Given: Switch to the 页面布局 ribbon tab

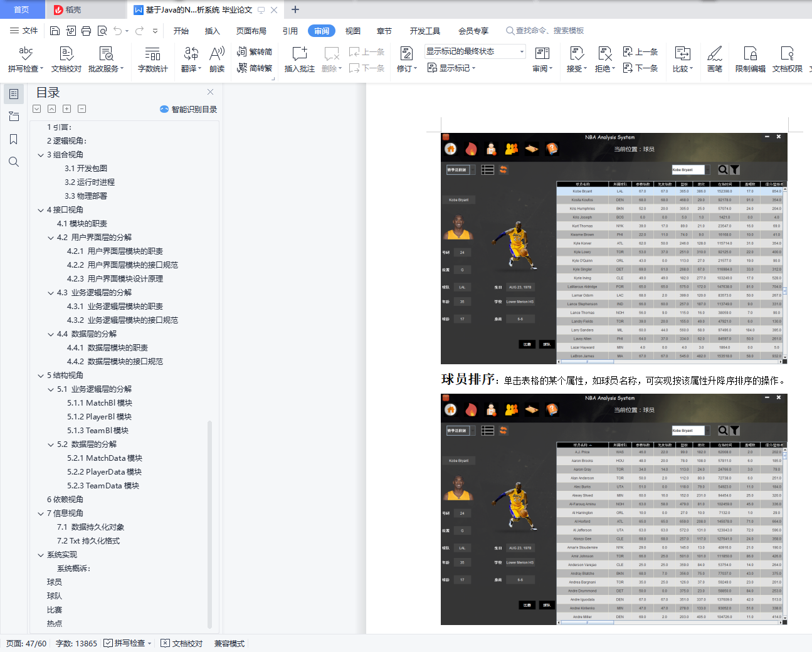Looking at the screenshot, I should pos(251,31).
